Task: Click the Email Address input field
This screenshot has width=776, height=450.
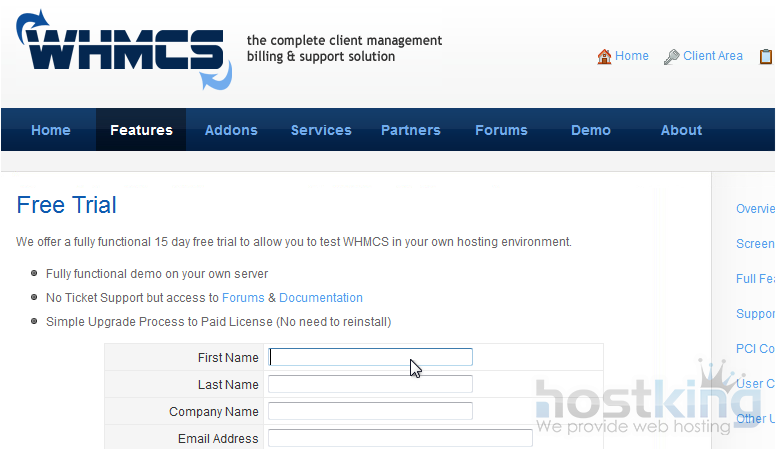Action: (x=400, y=438)
